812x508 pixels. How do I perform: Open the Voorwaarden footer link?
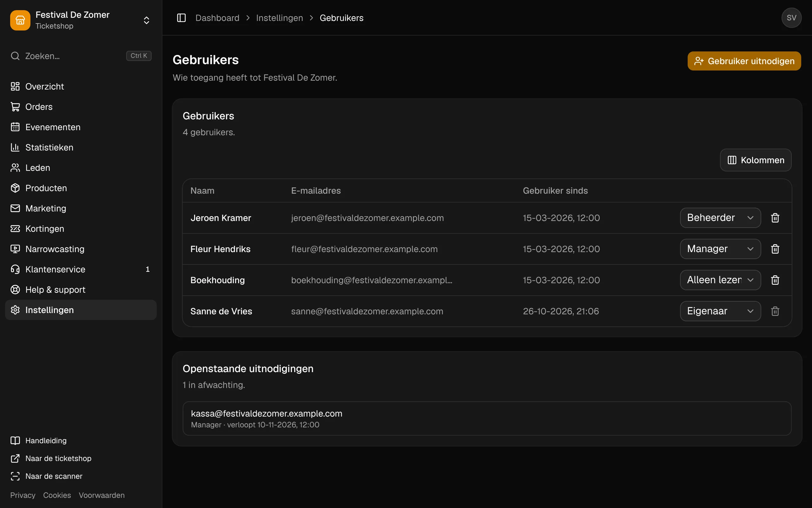point(102,495)
